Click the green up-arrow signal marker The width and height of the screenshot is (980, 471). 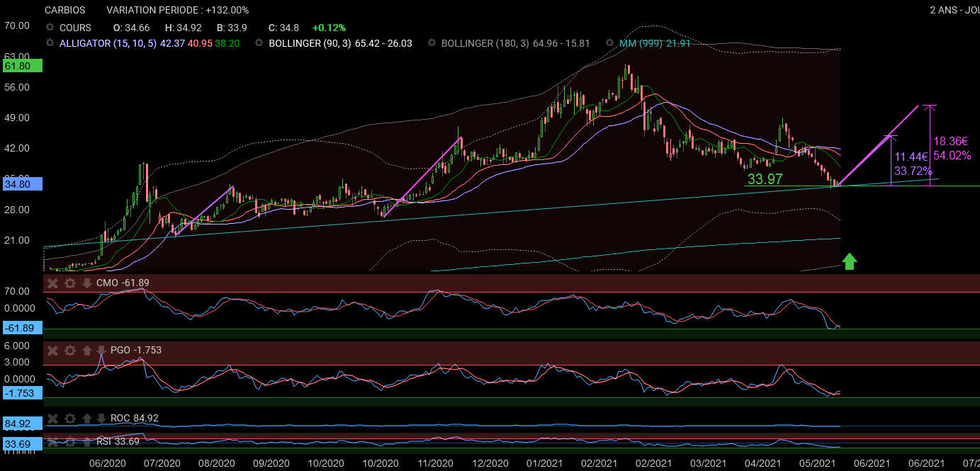(x=850, y=261)
